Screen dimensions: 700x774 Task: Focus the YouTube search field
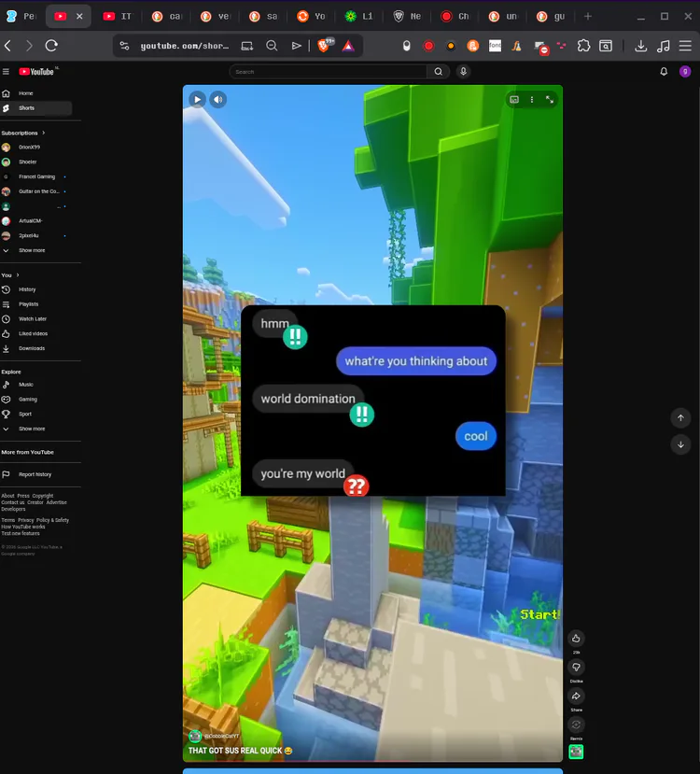pos(328,72)
